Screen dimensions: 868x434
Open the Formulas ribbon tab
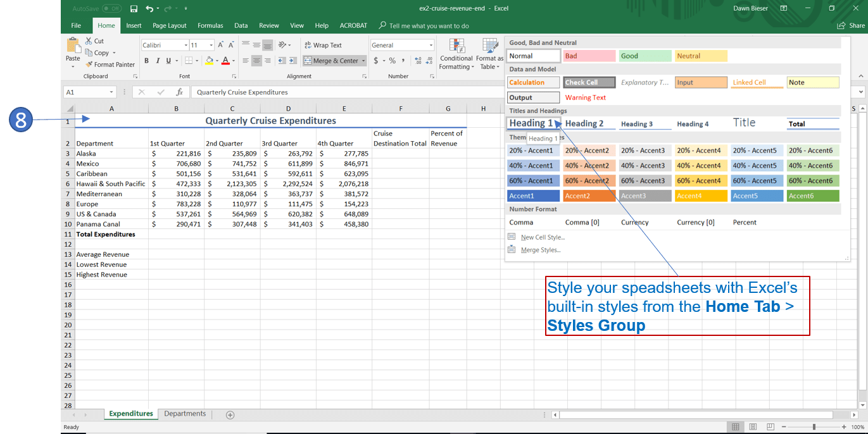coord(210,26)
